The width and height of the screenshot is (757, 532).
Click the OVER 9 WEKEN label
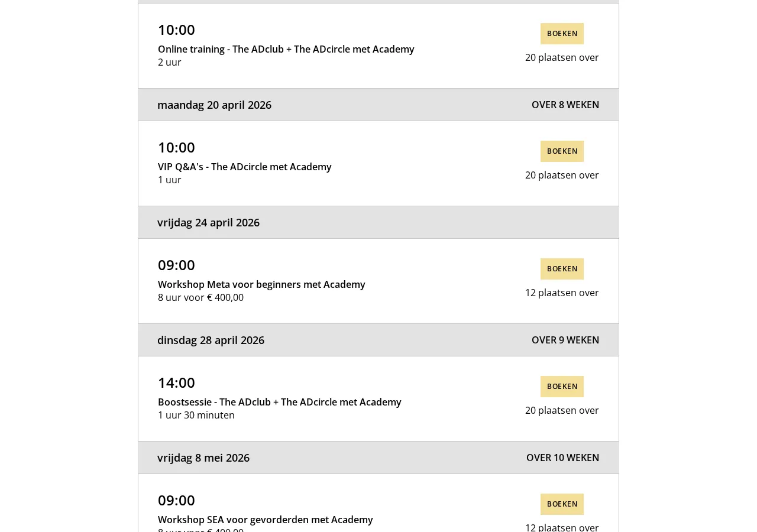coord(565,340)
